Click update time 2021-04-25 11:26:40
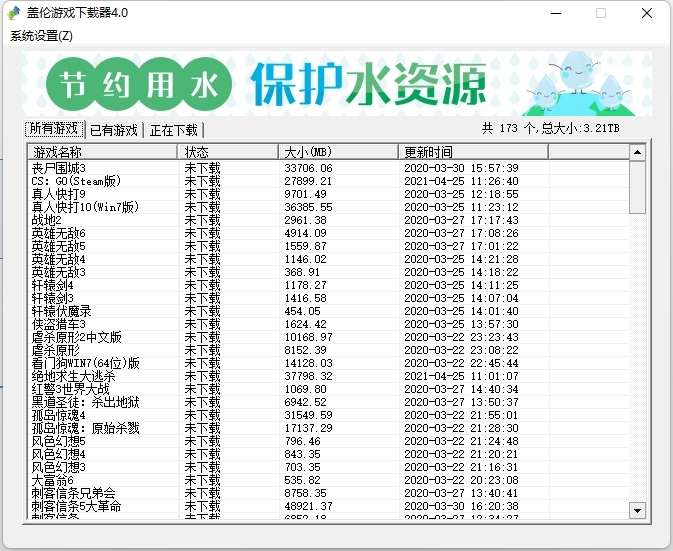The image size is (673, 551). click(x=461, y=181)
